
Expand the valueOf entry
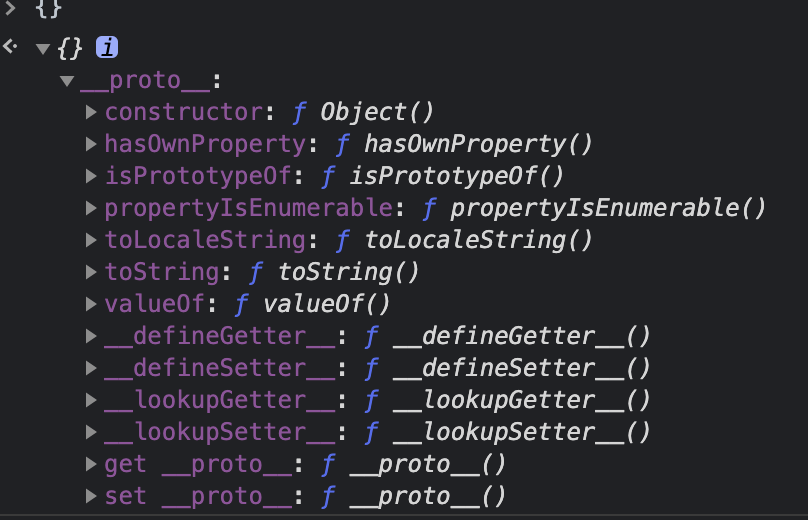91,304
